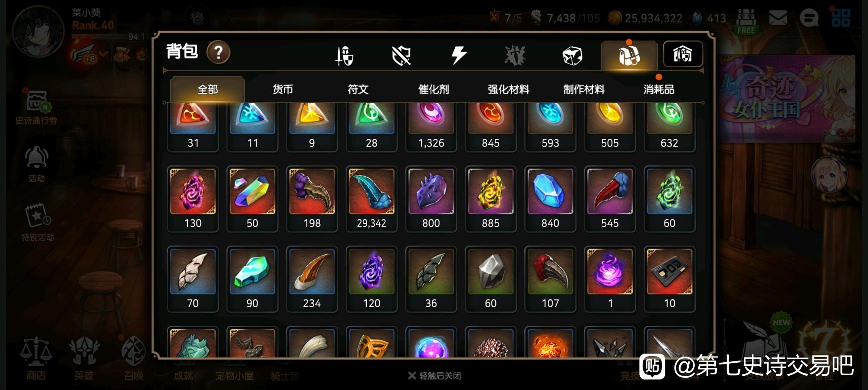The height and width of the screenshot is (390, 868).
Task: Open the 消耗品 tab
Action: coord(659,89)
